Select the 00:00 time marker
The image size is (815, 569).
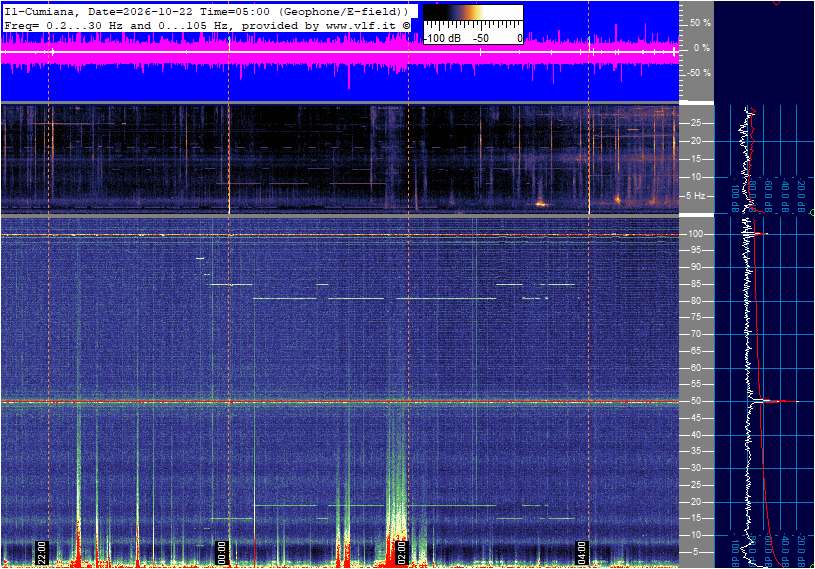coord(221,552)
